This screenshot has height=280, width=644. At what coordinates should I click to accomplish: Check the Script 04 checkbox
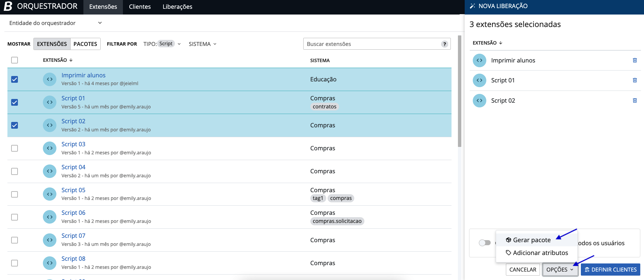pyautogui.click(x=15, y=171)
